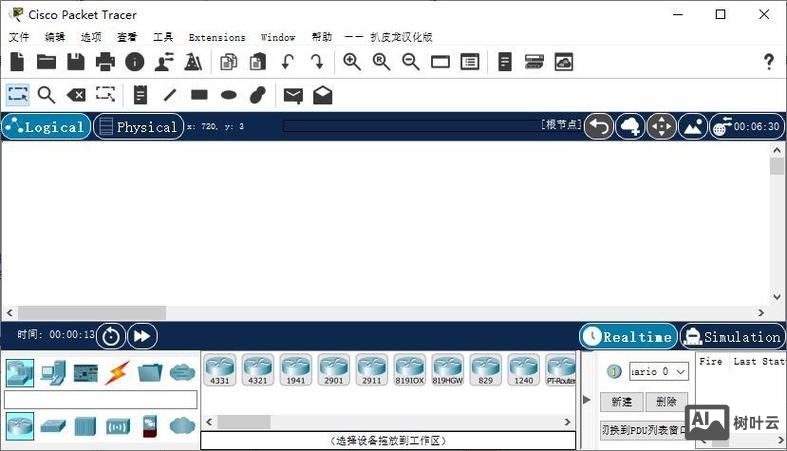Switch to Simulation mode
The height and width of the screenshot is (451, 787).
[x=733, y=336]
